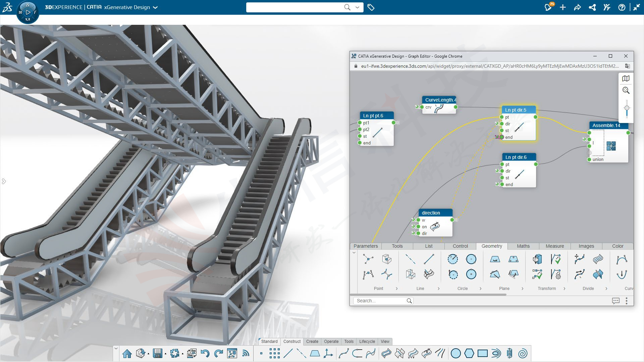The image size is (644, 362).
Task: Select the Plane tool in Construct toolbar
Action: tap(315, 353)
